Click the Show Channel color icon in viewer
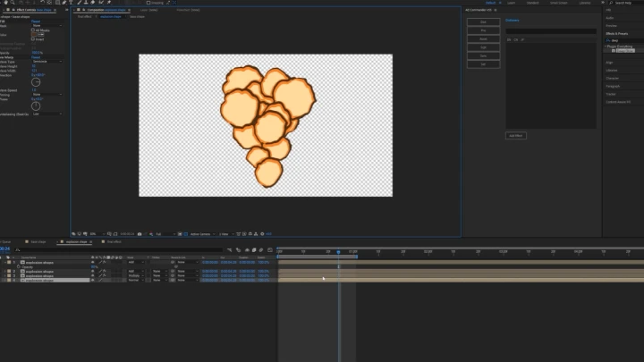Image resolution: width=644 pixels, height=362 pixels. click(151, 234)
